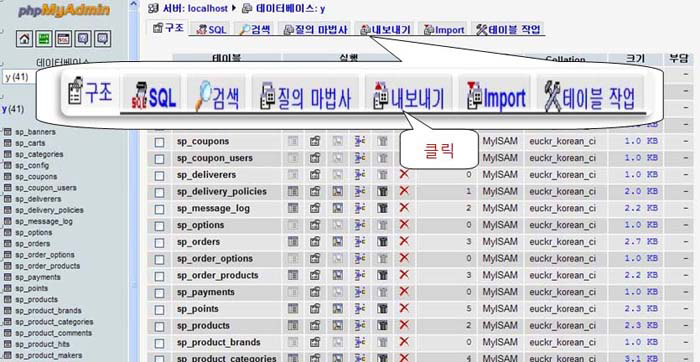Image resolution: width=700 pixels, height=362 pixels.
Task: Click the browse icon in sp_orders row
Action: 293,241
